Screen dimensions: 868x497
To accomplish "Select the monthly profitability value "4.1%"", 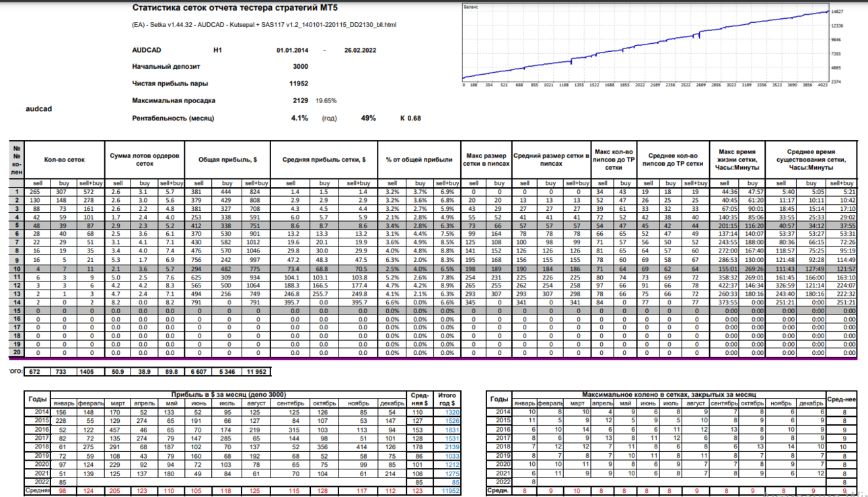I will (300, 118).
